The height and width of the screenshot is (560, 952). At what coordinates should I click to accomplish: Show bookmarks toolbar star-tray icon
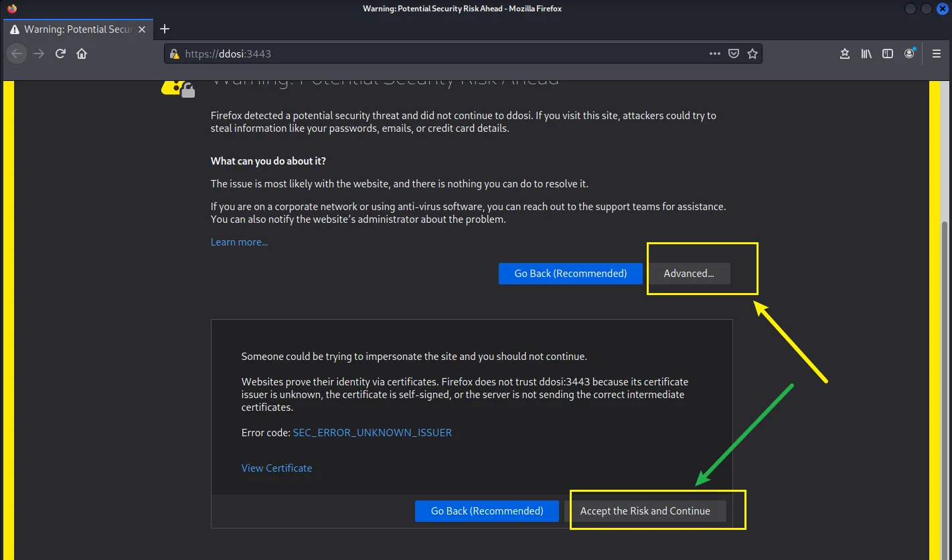[x=845, y=54]
